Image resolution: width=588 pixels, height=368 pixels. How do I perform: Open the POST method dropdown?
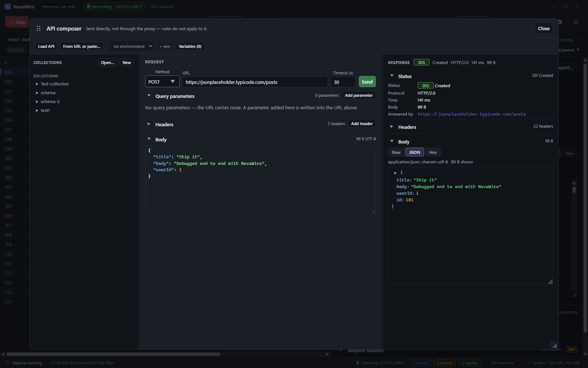162,82
